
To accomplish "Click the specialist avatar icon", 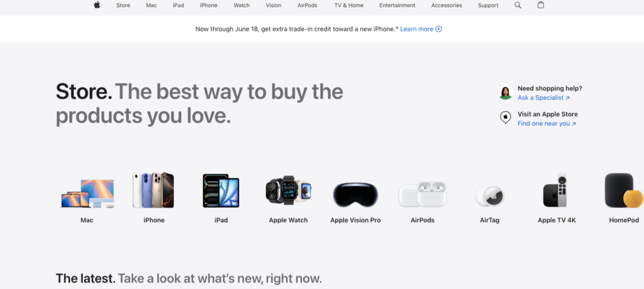I will (505, 92).
